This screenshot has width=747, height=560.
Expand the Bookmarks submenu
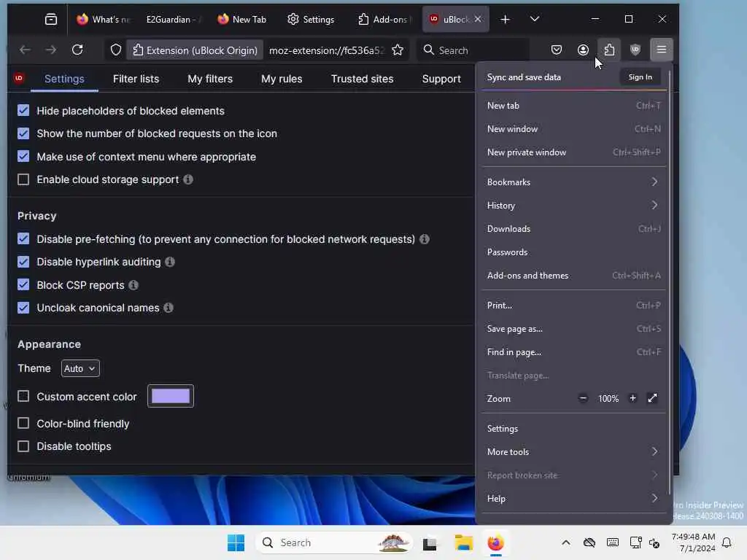tap(573, 182)
